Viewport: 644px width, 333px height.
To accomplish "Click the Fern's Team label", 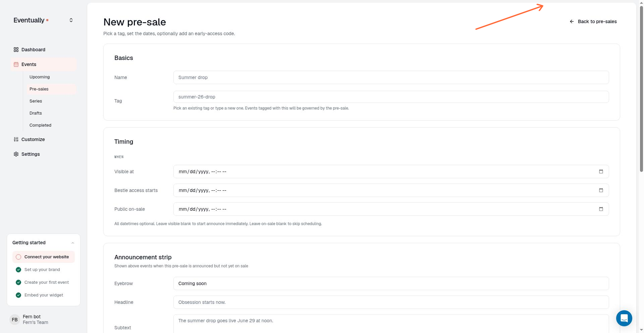I will click(x=36, y=323).
